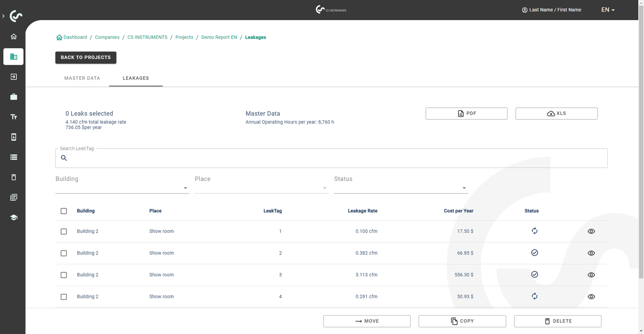
Task: Click the BACK TO PROJECTS button
Action: (85, 57)
